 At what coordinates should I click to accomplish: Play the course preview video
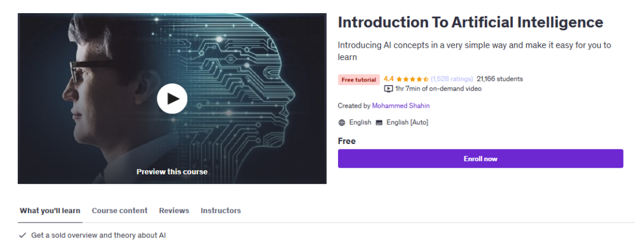[172, 98]
